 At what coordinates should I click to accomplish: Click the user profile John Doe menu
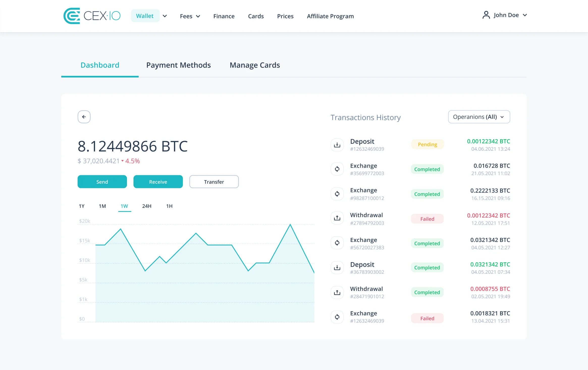coord(505,15)
